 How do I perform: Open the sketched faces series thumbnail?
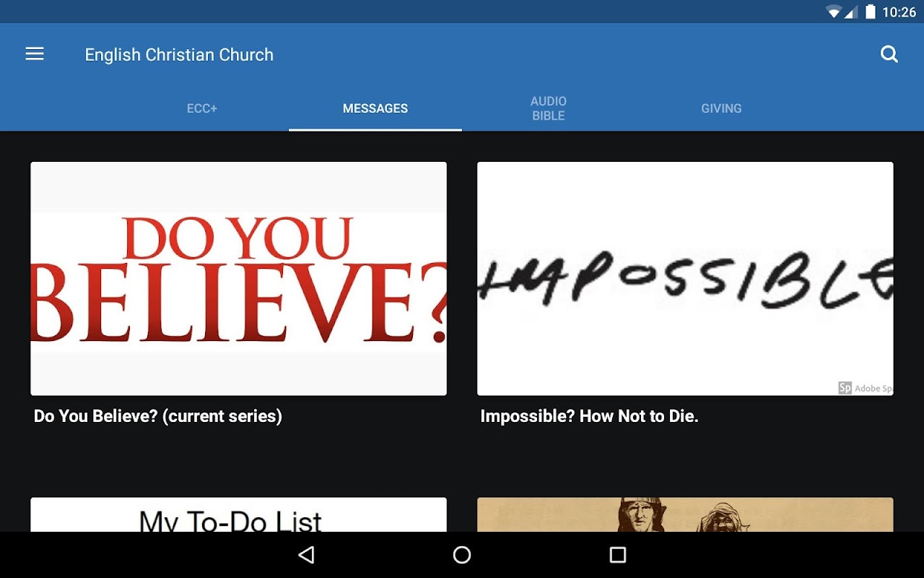pos(685,514)
